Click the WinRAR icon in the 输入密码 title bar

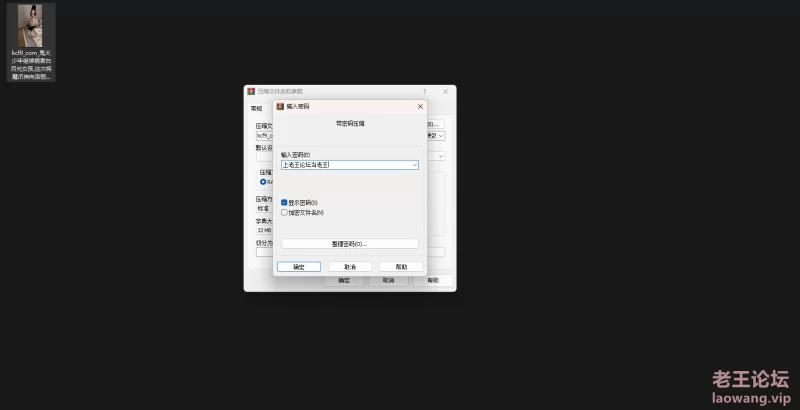click(x=280, y=107)
